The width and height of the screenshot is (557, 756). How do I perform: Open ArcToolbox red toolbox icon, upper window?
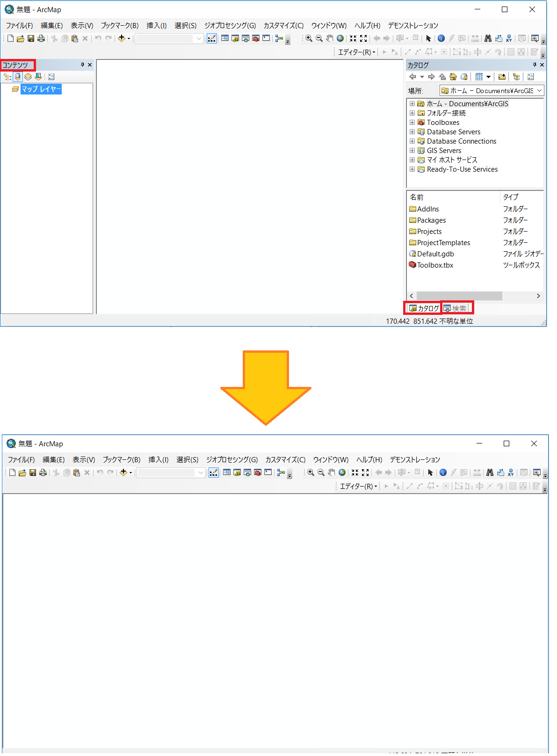(x=256, y=38)
